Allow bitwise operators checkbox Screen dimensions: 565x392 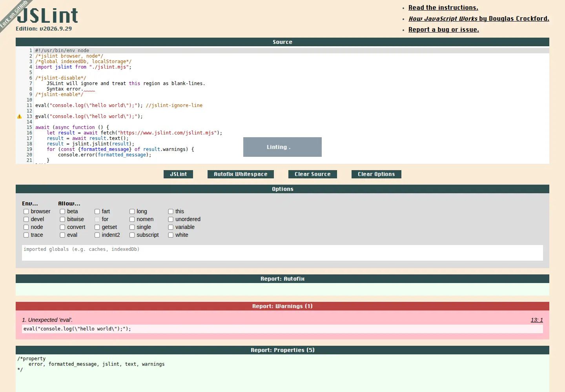[62, 220]
